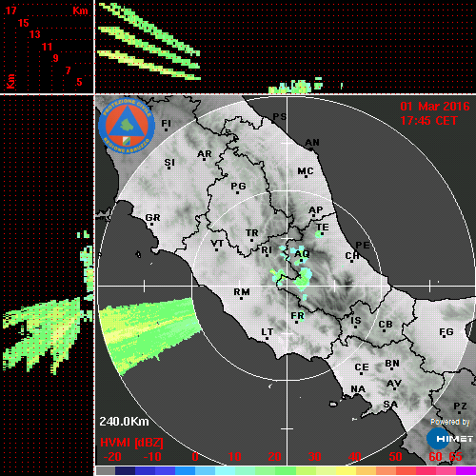Select the RM city label on map
This screenshot has width=476, height=476.
pos(242,291)
